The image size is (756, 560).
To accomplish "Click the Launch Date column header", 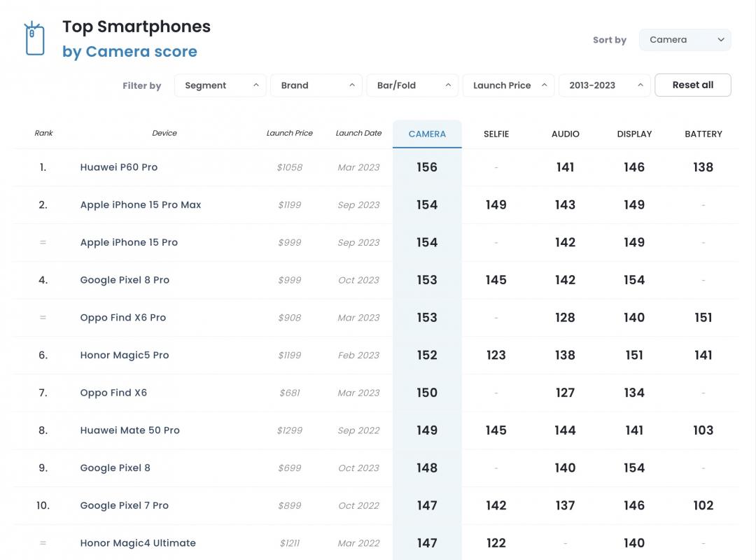I will [x=358, y=133].
